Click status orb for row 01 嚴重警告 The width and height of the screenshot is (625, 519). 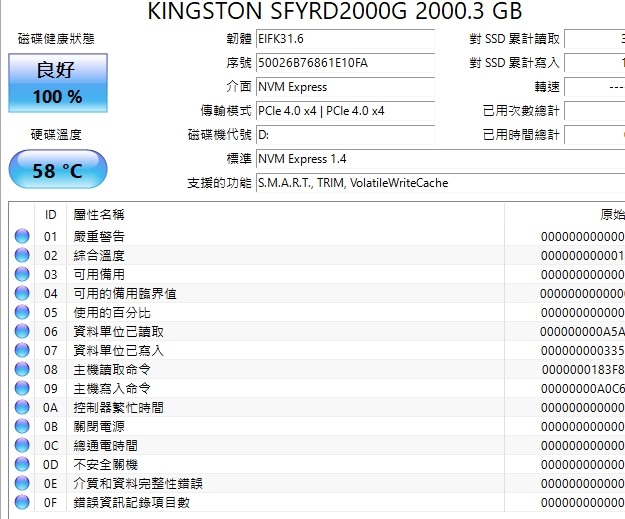(x=22, y=236)
